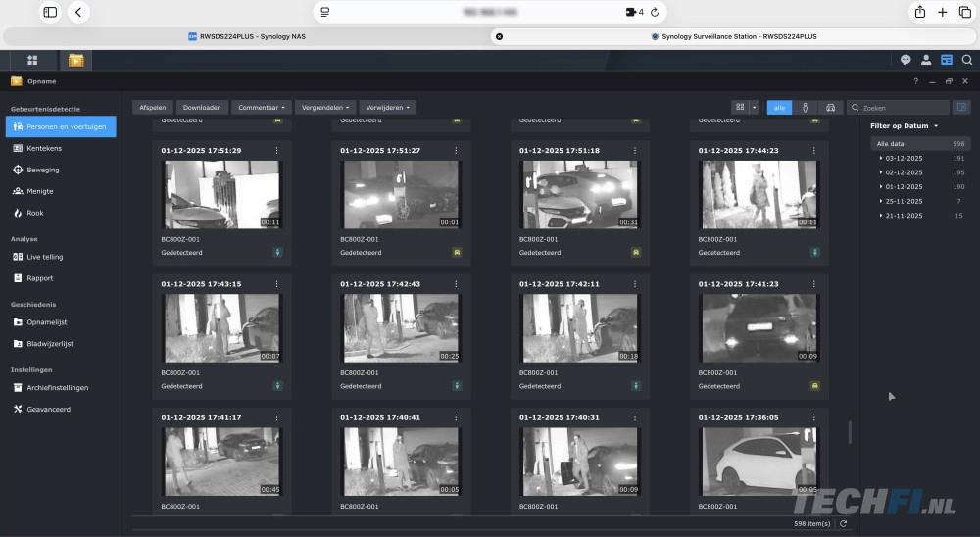Open the Vergrendelen dropdown
The image size is (980, 537).
point(325,108)
